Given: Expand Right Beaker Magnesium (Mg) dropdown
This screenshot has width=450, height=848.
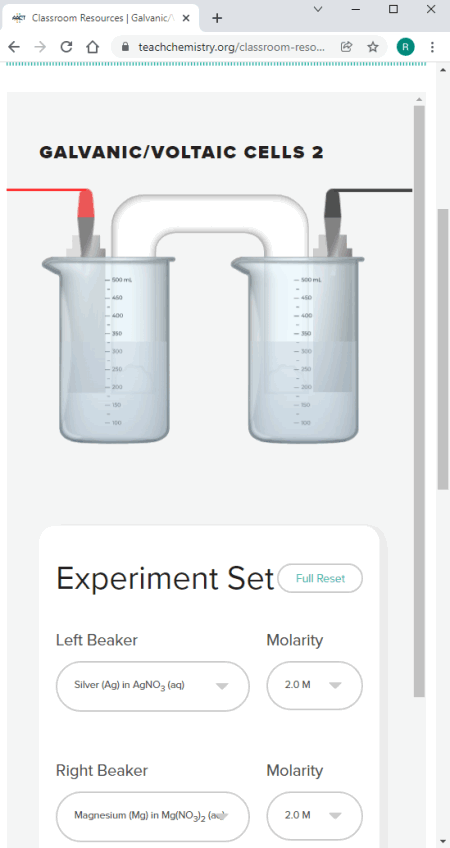Looking at the screenshot, I should click(x=153, y=816).
